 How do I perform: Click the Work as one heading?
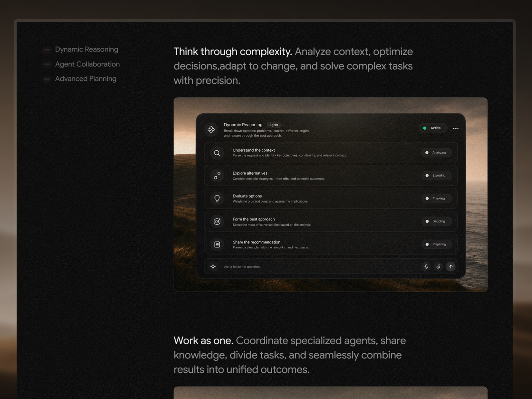pos(203,340)
